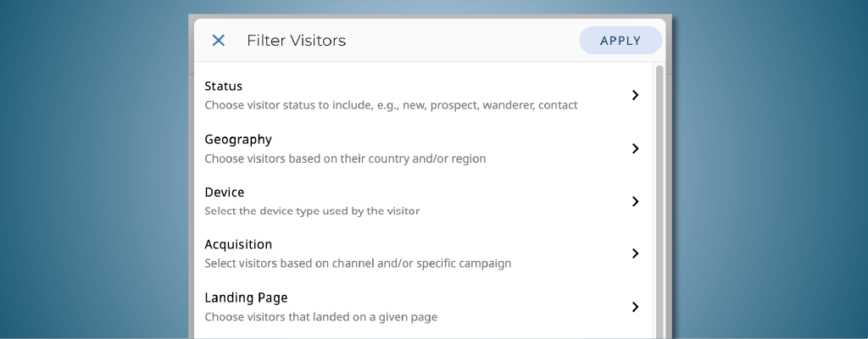This screenshot has height=339, width=868.
Task: Select the Geography menu heading
Action: coord(238,139)
